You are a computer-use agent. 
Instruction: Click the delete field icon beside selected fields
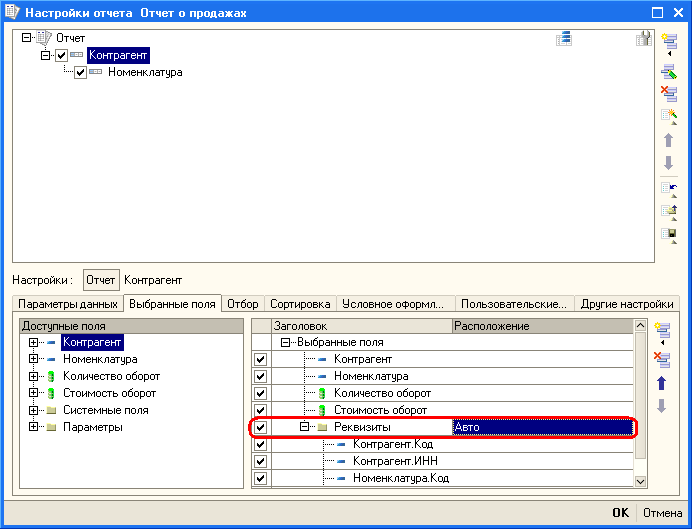(x=660, y=358)
